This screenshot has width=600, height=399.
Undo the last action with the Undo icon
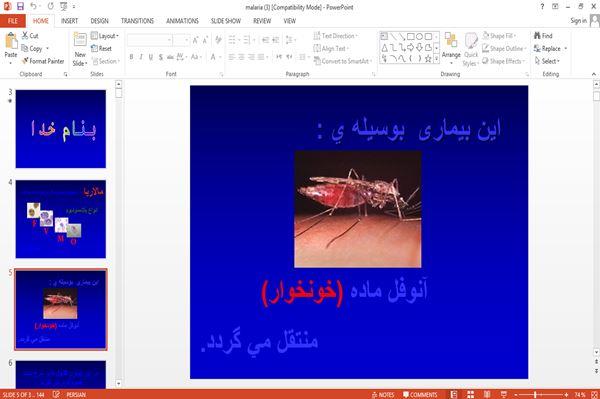click(34, 7)
